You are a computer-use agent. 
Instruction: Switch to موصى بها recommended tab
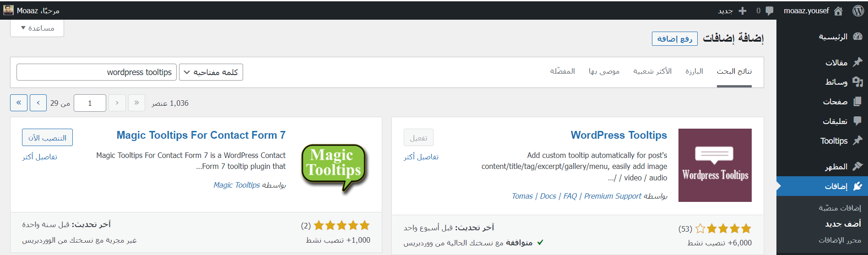coord(604,71)
